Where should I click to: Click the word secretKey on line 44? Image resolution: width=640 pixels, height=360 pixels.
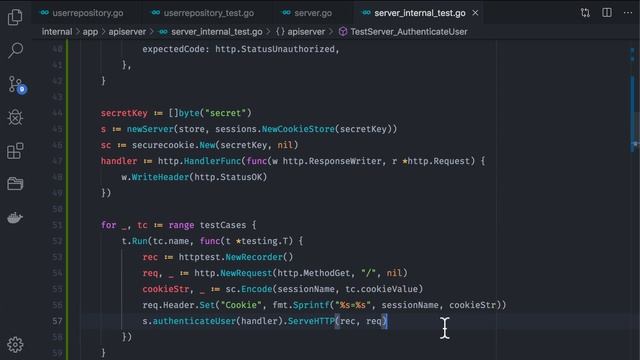124,113
